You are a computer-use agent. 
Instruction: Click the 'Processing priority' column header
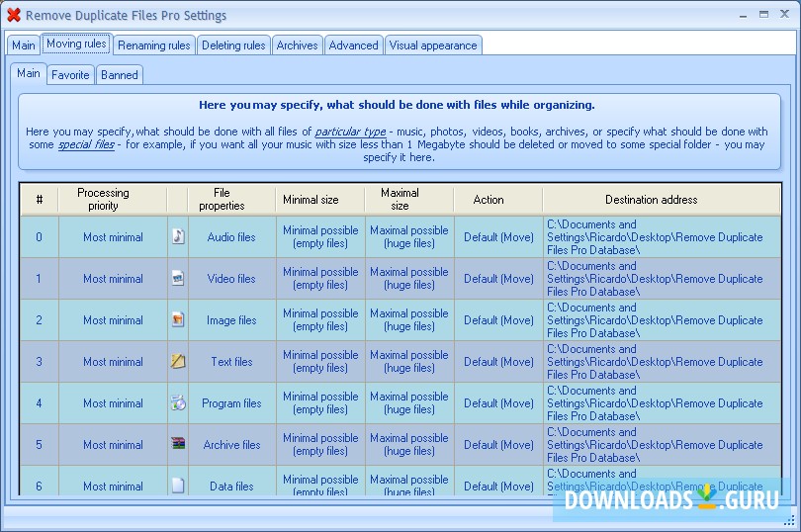113,200
